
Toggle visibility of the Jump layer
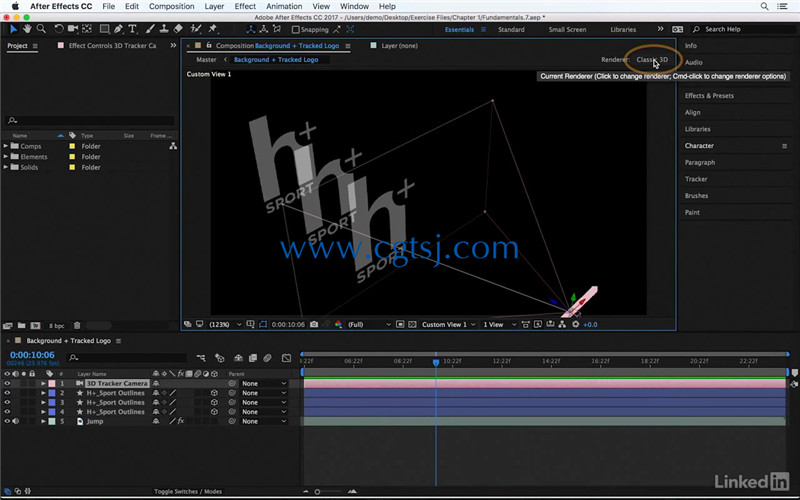[x=7, y=421]
